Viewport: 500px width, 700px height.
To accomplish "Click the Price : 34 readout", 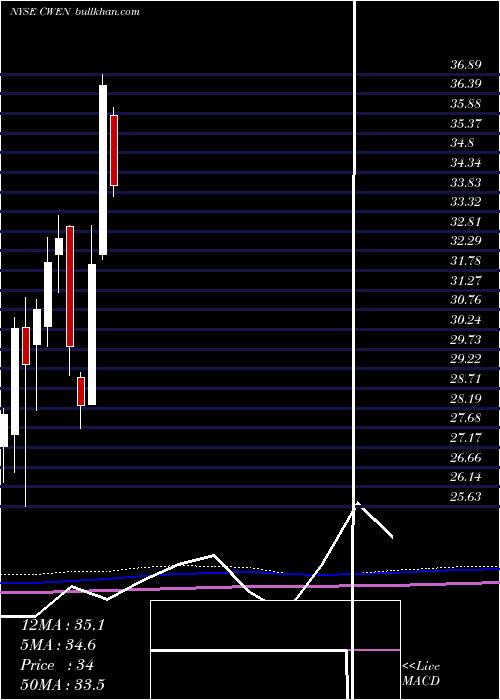I will coord(57,665).
